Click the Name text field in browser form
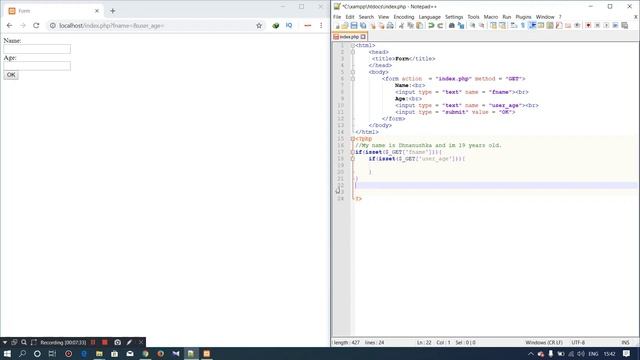Image resolution: width=640 pixels, height=360 pixels. tap(37, 49)
